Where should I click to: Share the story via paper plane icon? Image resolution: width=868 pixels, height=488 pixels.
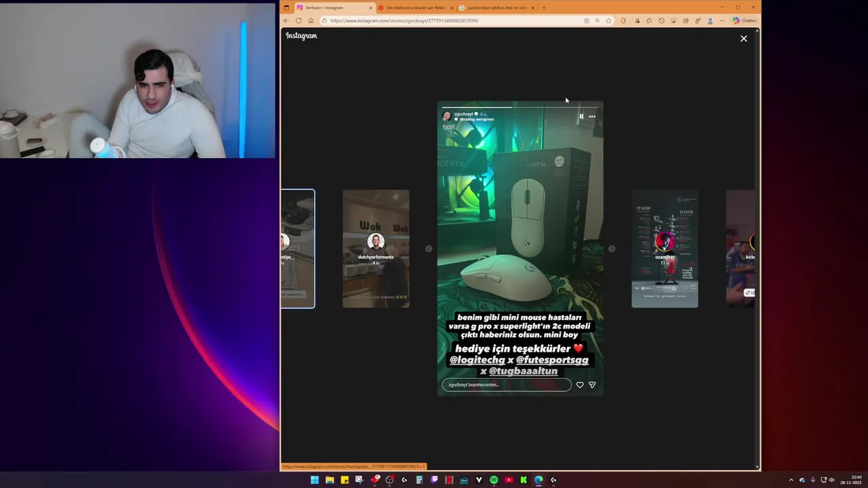coord(592,385)
